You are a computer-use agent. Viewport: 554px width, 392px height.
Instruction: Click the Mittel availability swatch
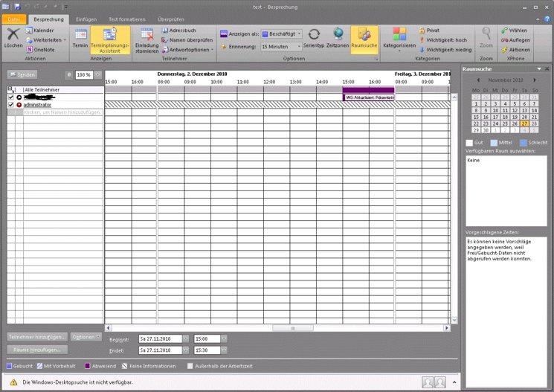tap(494, 143)
